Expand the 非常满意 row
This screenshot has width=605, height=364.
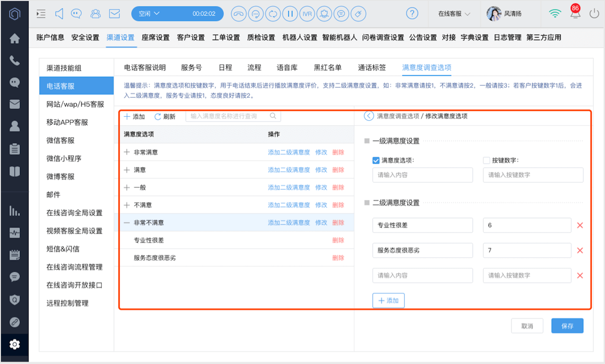click(127, 152)
